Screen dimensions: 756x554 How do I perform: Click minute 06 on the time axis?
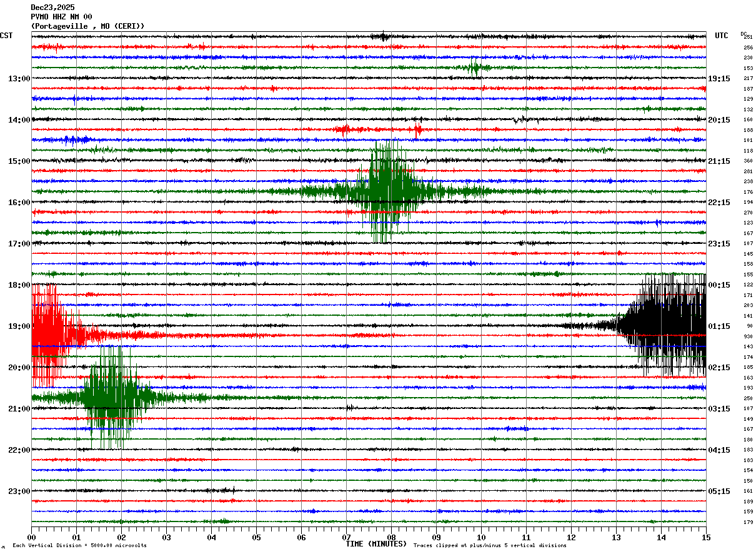point(301,537)
